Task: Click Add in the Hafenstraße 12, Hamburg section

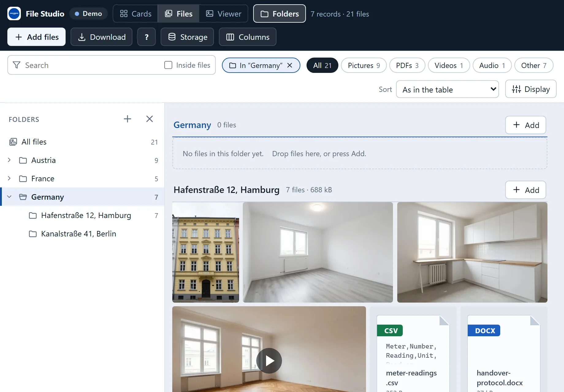Action: (526, 190)
